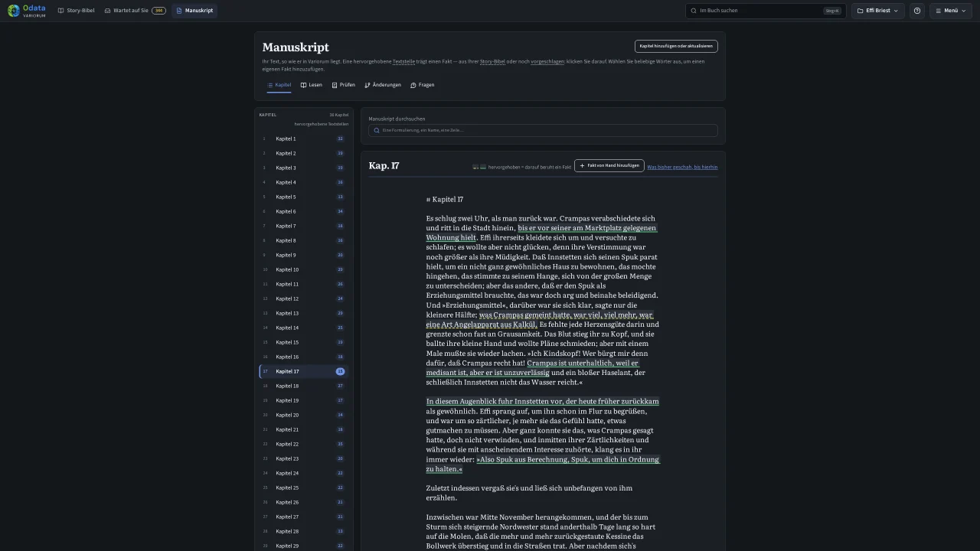Switch to the Änderungen tab
Image resolution: width=980 pixels, height=551 pixels.
[x=383, y=85]
